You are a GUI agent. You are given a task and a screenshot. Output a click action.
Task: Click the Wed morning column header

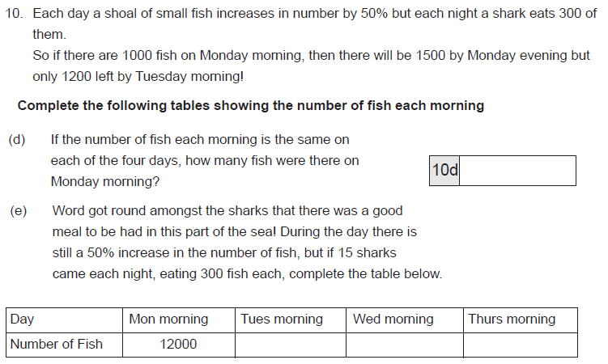click(405, 320)
